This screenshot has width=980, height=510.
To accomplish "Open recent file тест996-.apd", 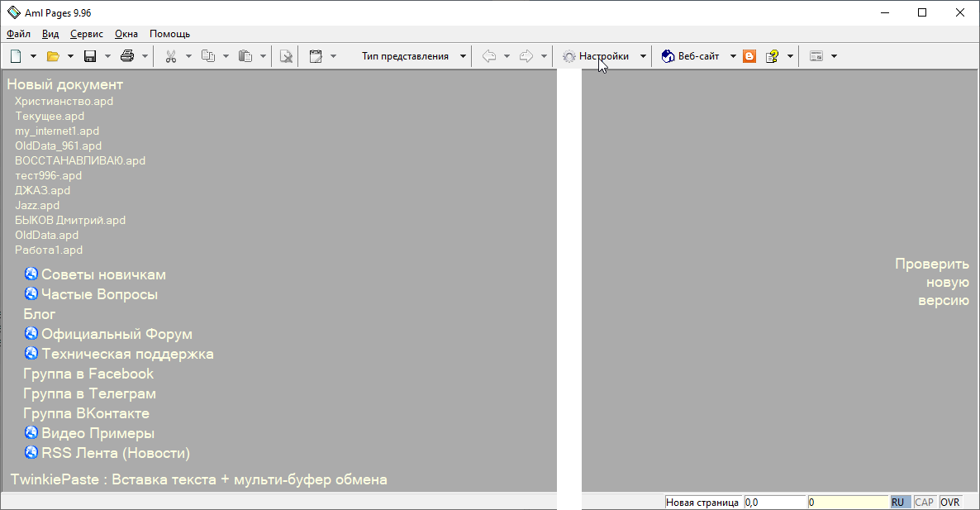I will [48, 175].
